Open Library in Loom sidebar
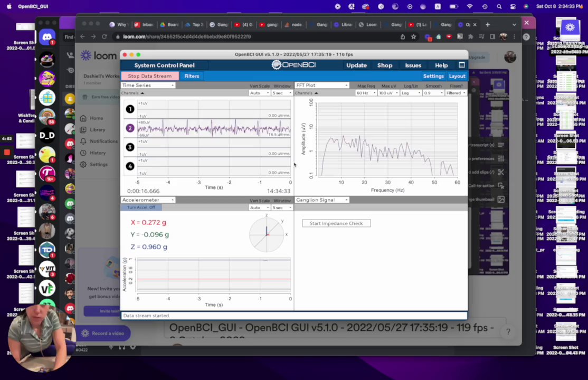 [93, 130]
